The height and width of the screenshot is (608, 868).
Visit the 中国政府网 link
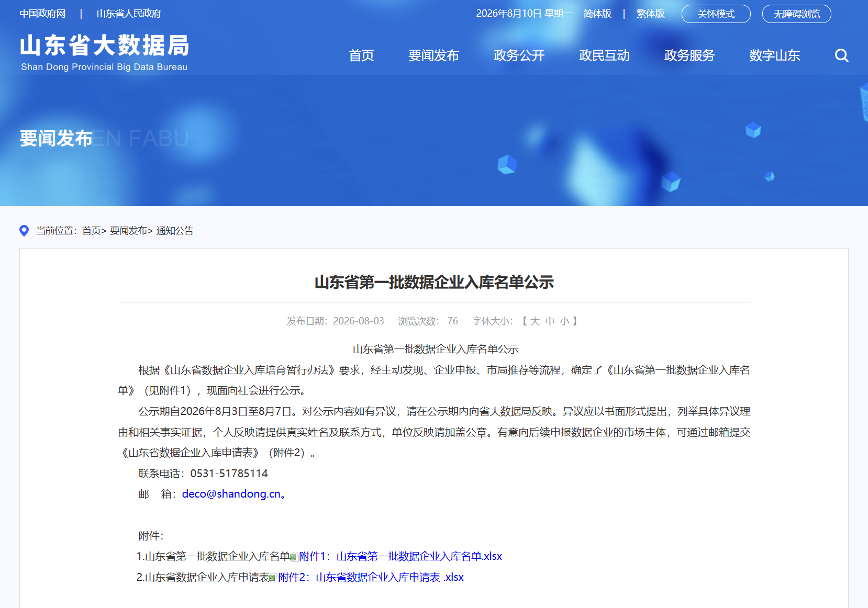(x=43, y=14)
